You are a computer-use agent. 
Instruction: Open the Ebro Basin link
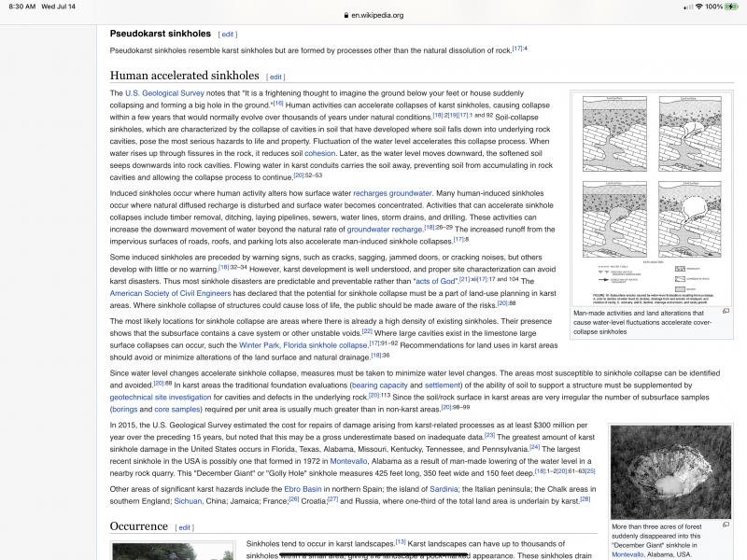point(303,489)
